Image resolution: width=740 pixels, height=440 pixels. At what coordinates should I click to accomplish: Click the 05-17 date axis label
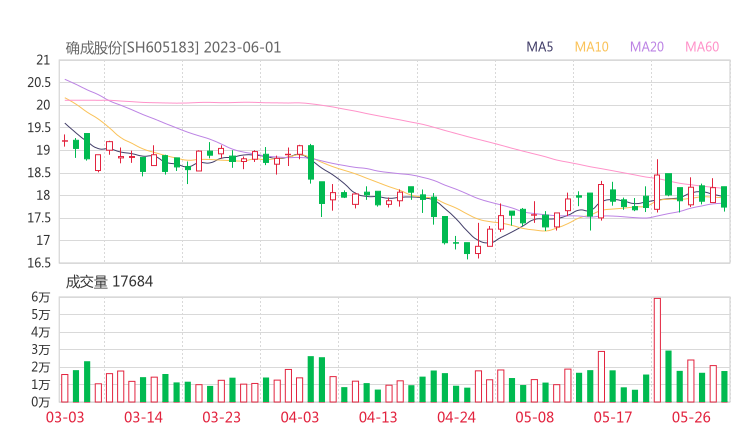[613, 417]
